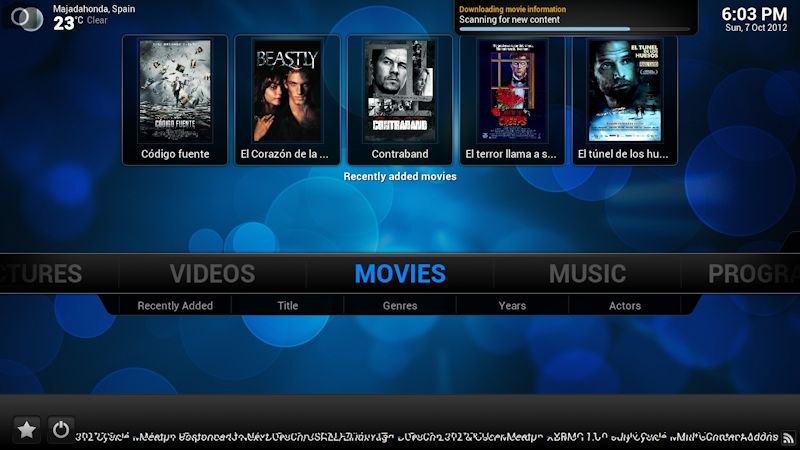Viewport: 800px width, 450px height.
Task: Open the Beastly movie poster
Action: 287,91
